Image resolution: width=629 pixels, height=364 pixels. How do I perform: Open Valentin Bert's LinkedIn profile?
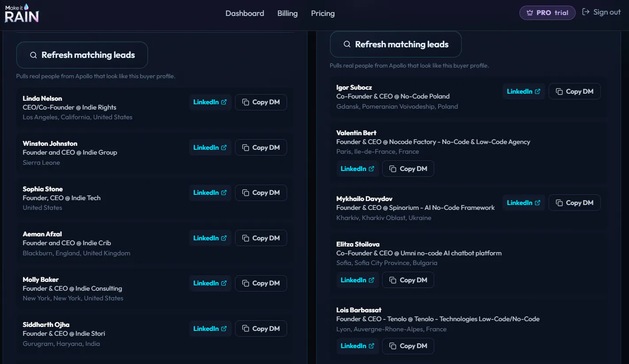point(358,169)
